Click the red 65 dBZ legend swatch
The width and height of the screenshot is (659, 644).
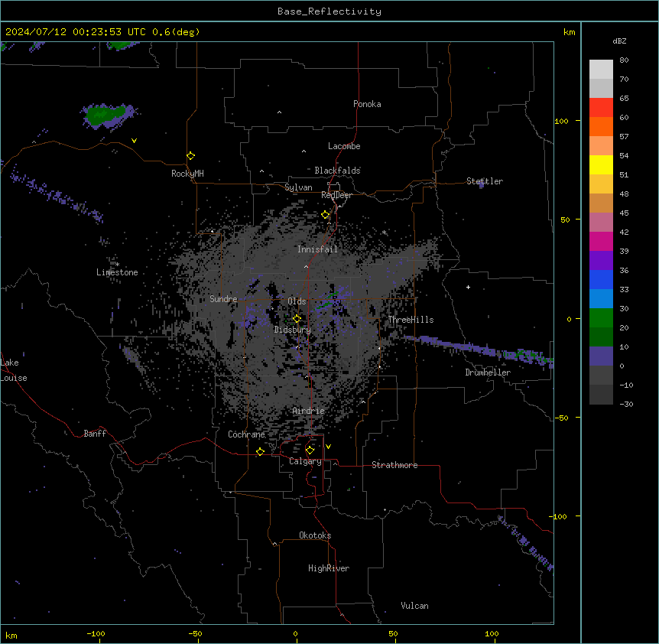pos(601,107)
